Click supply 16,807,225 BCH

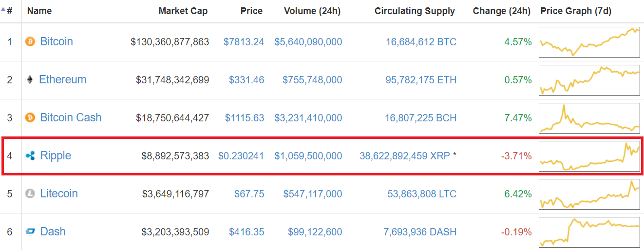421,118
